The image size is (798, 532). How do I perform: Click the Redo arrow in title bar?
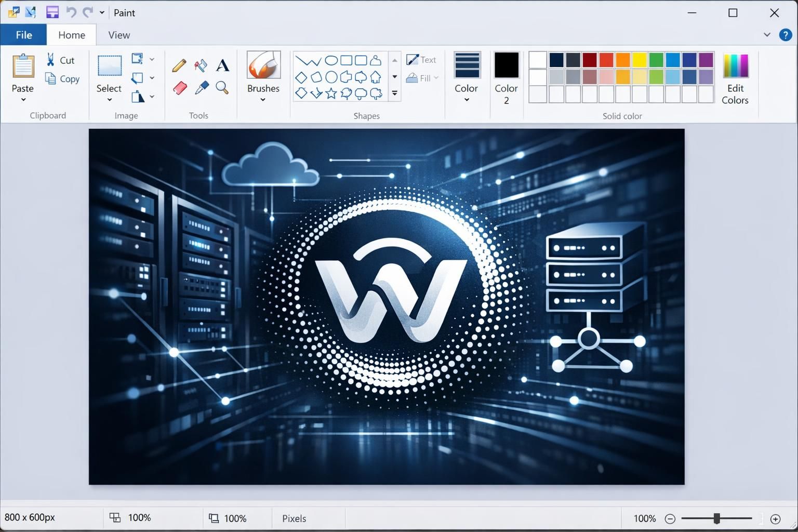(x=88, y=12)
